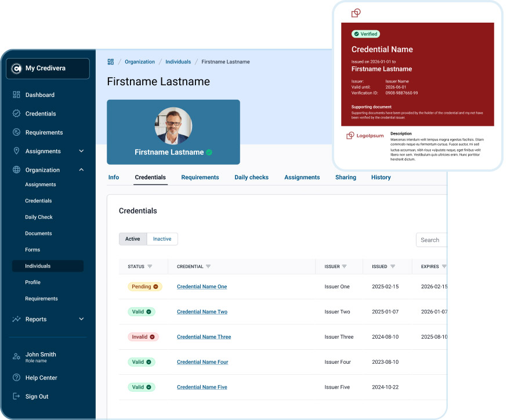Click Valid badge for Credential Name Five

pos(142,387)
